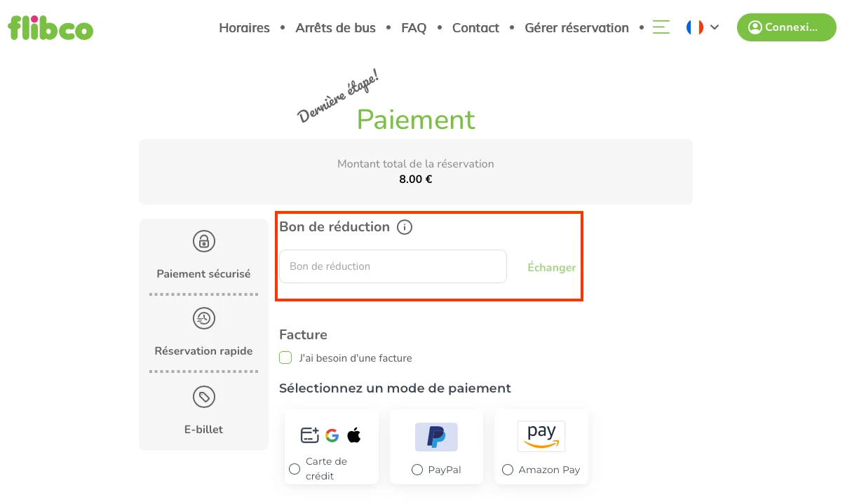Viewport: 852px width, 504px height.
Task: Check the J'ai besoin d'une facture checkbox
Action: (x=285, y=357)
